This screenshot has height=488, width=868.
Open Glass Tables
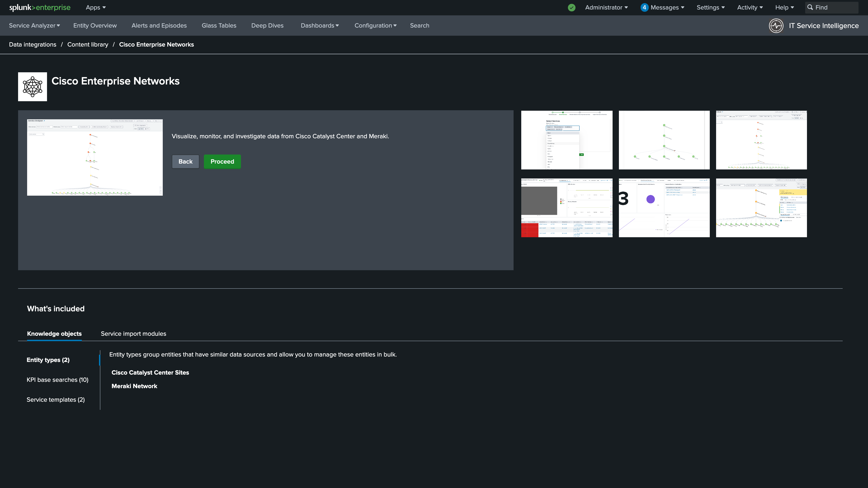pos(219,26)
